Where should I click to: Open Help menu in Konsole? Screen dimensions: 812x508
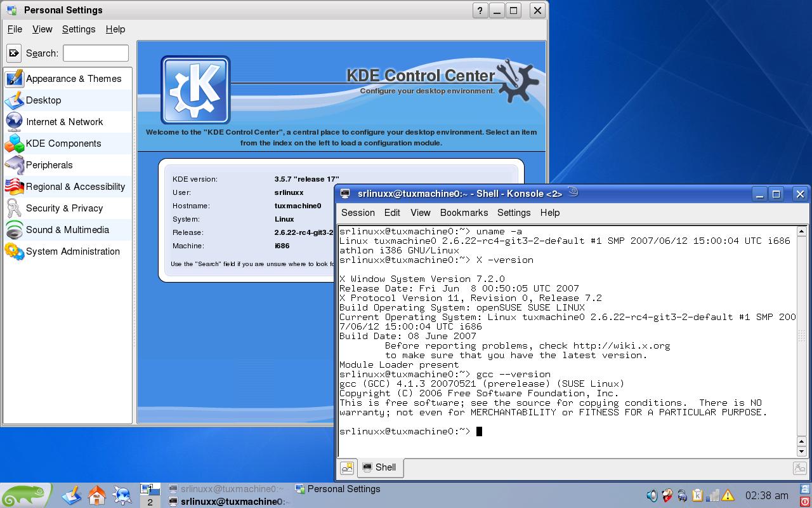(x=550, y=213)
